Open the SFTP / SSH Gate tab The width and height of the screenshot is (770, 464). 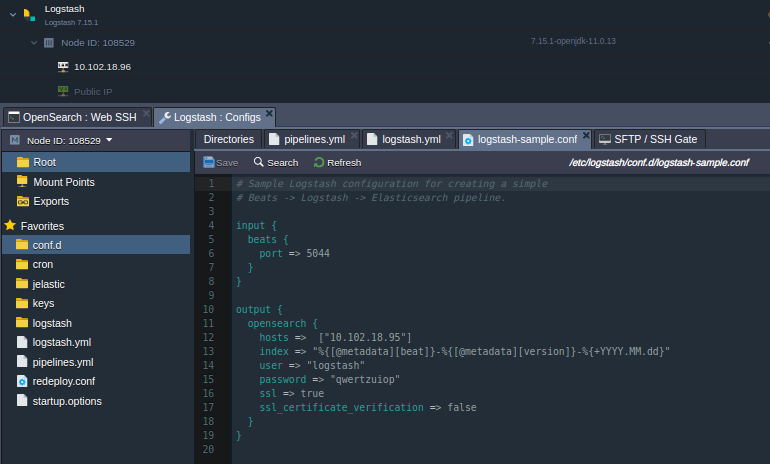649,139
